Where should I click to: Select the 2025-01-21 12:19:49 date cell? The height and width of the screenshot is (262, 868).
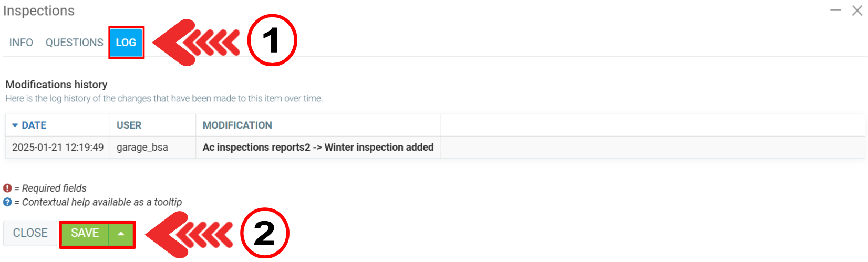(x=58, y=148)
